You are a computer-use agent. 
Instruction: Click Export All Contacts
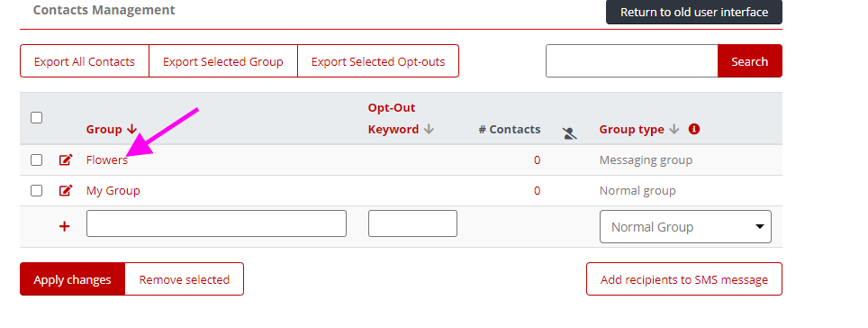pyautogui.click(x=85, y=61)
